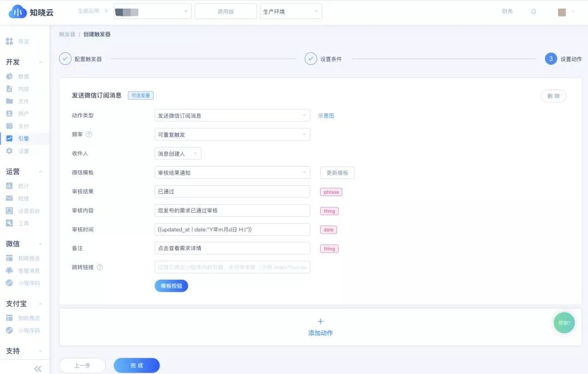Click 模板校验 button

[x=171, y=286]
